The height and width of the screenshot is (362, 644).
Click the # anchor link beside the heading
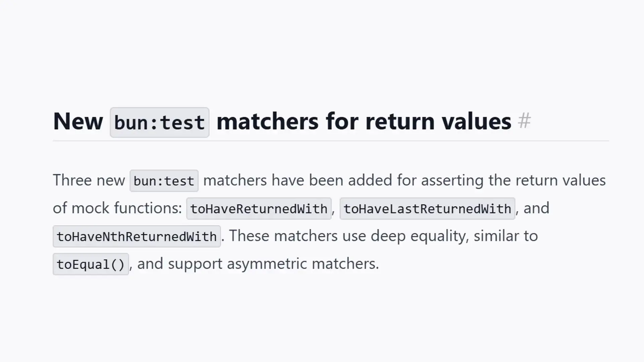(524, 121)
